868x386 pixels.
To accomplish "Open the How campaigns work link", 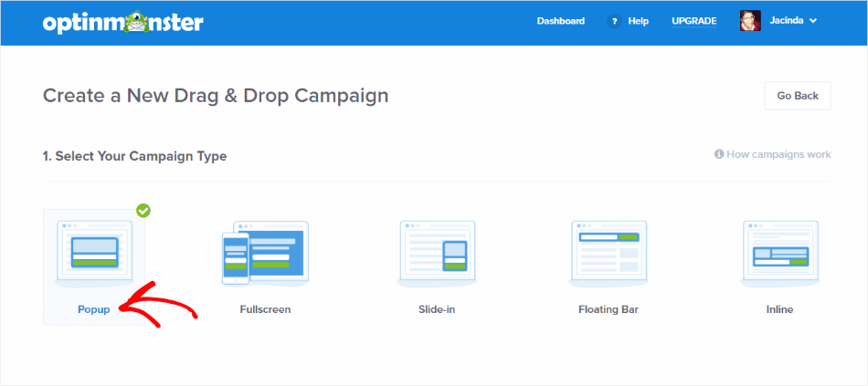I will (778, 154).
